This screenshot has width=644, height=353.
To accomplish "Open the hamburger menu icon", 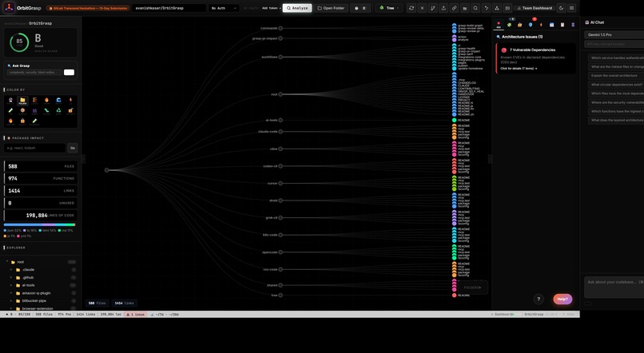I will pos(571,8).
